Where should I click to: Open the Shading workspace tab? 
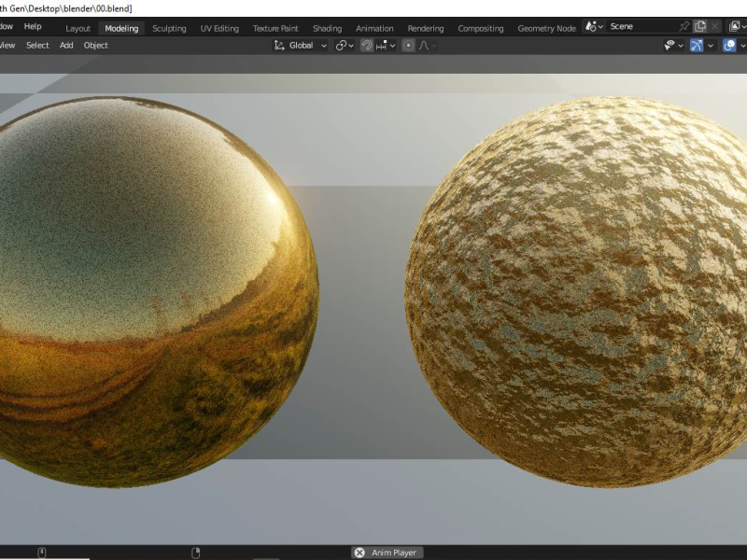tap(327, 28)
